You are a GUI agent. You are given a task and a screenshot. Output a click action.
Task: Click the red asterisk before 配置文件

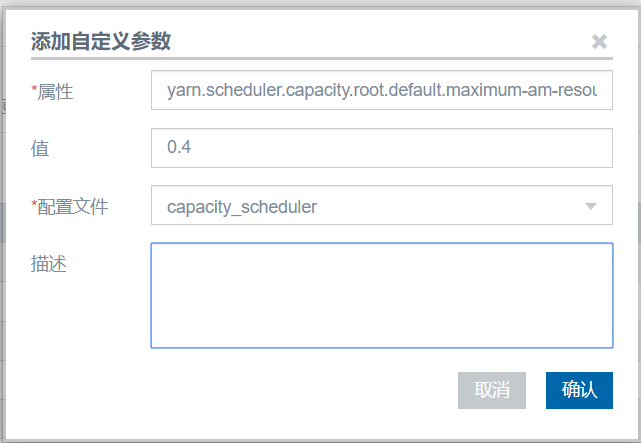(34, 205)
